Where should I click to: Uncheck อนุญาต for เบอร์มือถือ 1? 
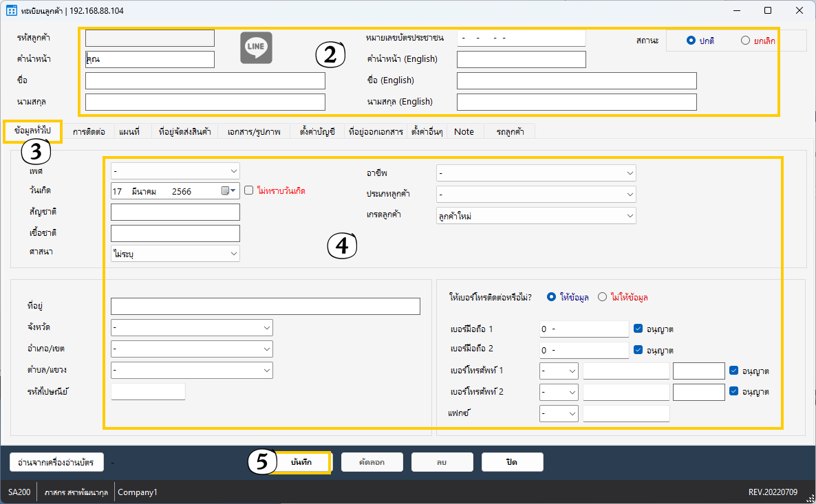point(638,329)
